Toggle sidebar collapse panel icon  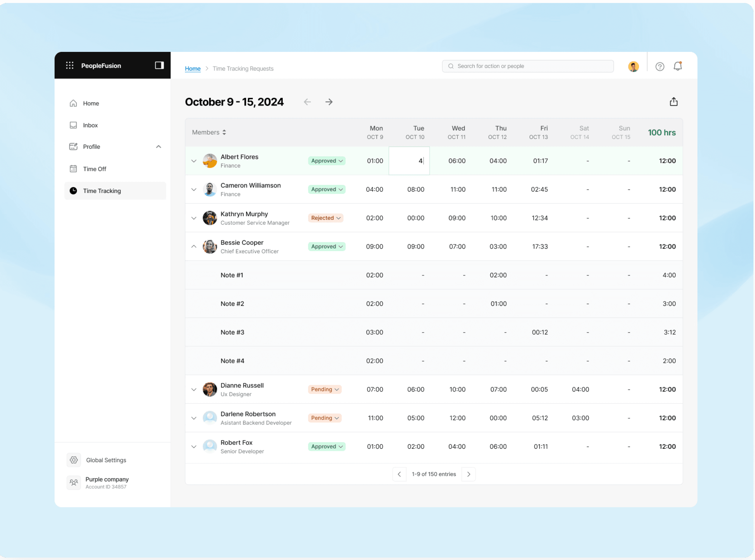click(159, 65)
